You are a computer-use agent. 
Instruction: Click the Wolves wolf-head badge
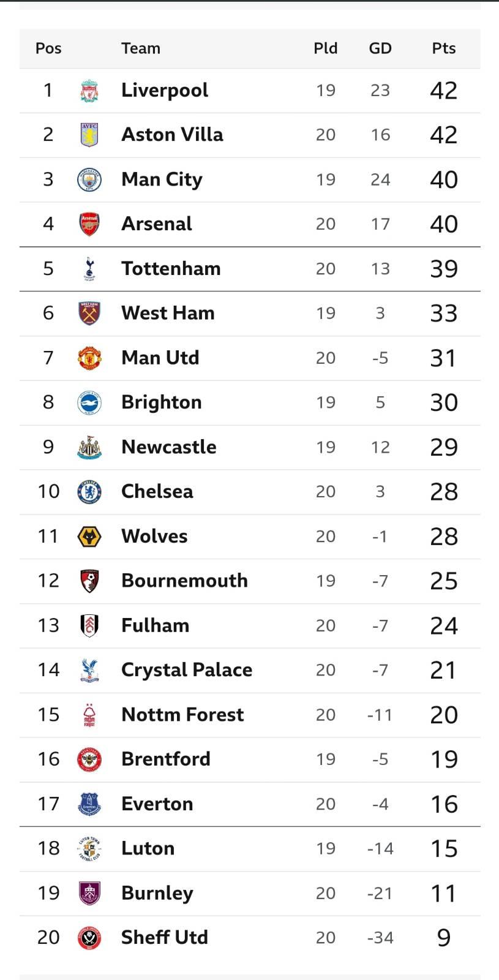pyautogui.click(x=89, y=537)
